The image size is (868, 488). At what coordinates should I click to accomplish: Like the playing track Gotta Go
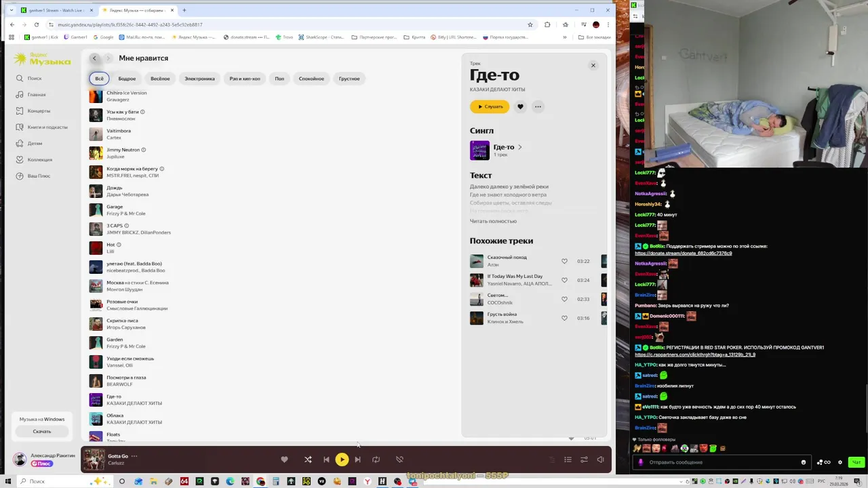coord(284,460)
